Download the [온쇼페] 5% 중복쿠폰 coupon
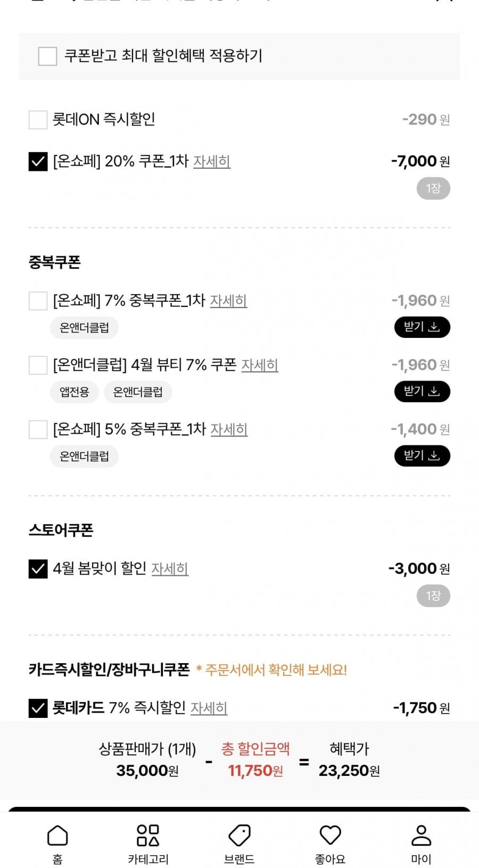Viewport: 479px width, 868px height. 422,456
